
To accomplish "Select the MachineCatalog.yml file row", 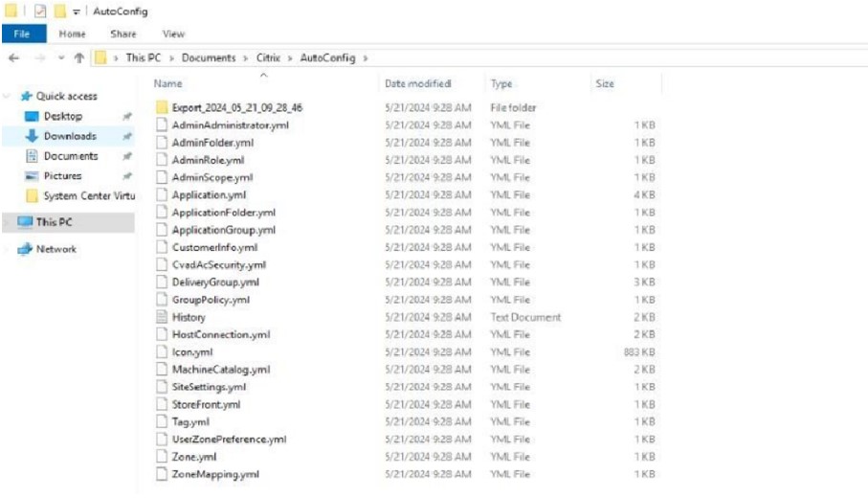I will (x=220, y=370).
